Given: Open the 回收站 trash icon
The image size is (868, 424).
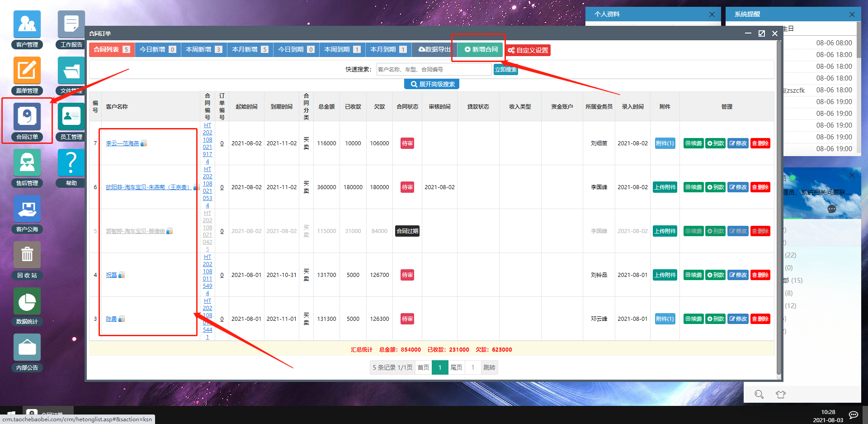Looking at the screenshot, I should [27, 260].
